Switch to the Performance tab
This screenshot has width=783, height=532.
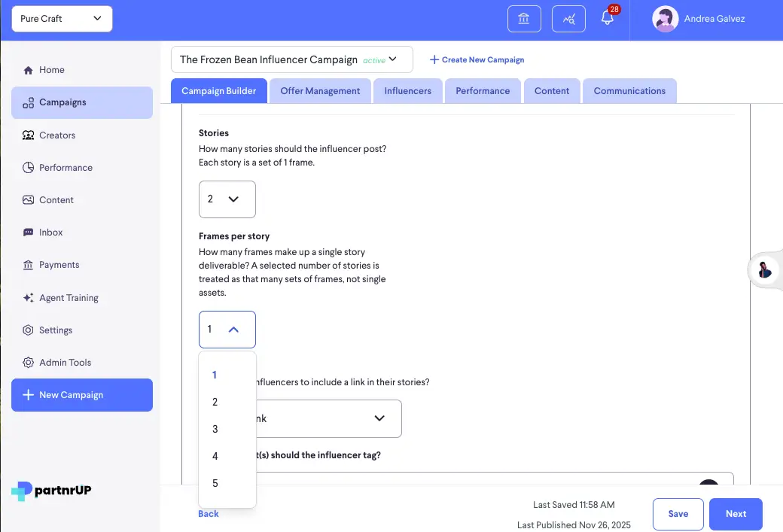(x=483, y=91)
